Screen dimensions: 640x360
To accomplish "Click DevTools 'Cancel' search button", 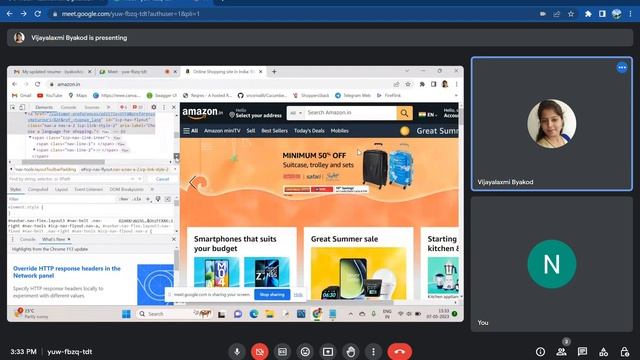I will coord(162,179).
